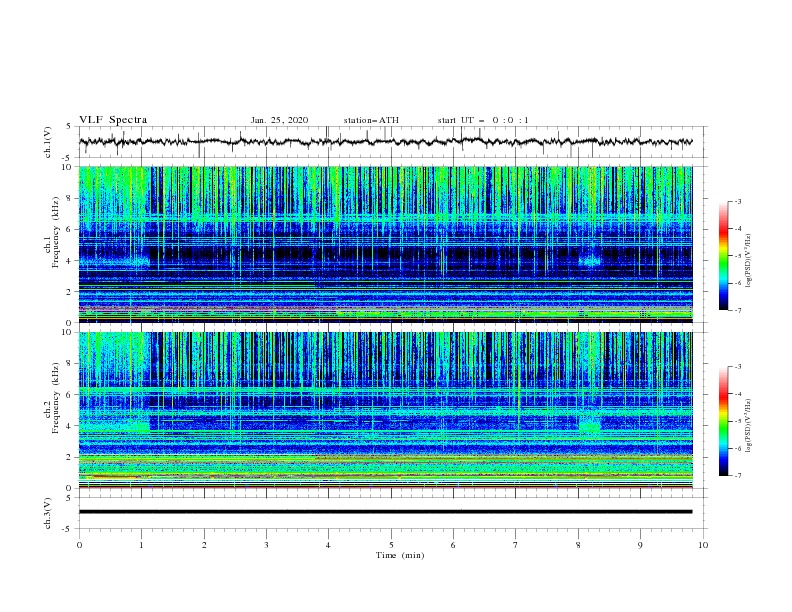Click the ch.2 spectrogram color scale bar
Viewport: 792px width, 612px height.
point(723,421)
